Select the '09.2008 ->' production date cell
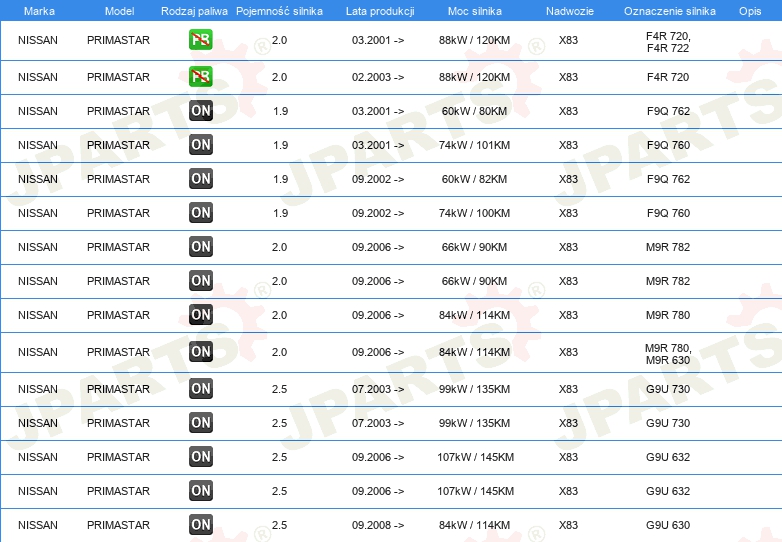Viewport: 782px width, 542px height. pos(378,525)
